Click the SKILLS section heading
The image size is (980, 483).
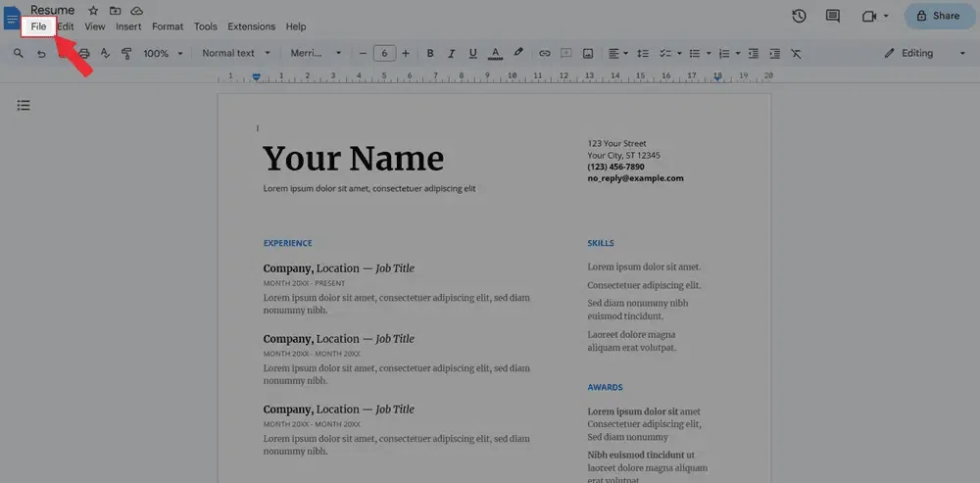(600, 243)
